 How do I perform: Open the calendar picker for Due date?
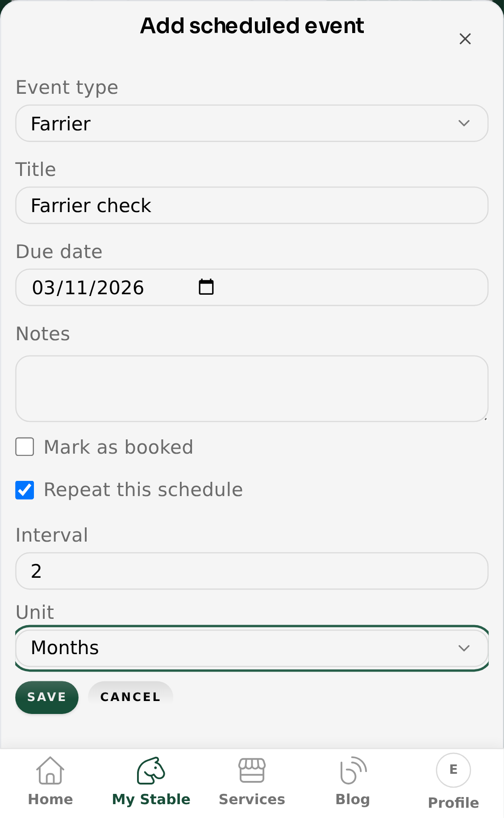pos(206,287)
